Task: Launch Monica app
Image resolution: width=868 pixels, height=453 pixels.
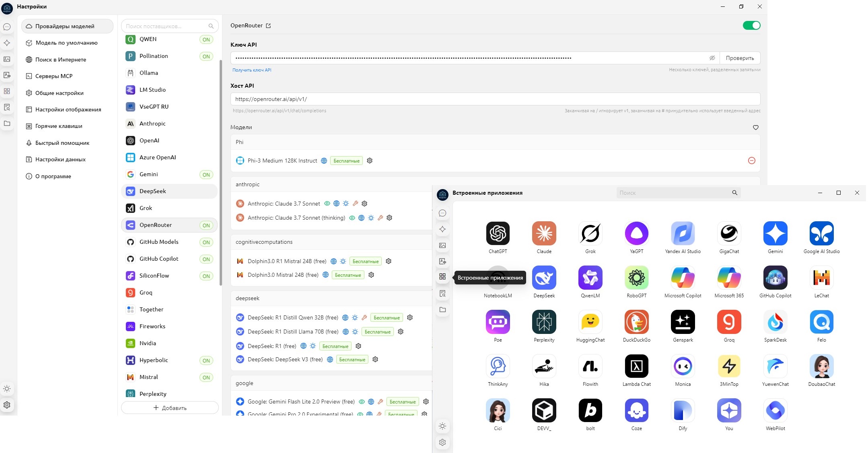Action: (x=683, y=366)
